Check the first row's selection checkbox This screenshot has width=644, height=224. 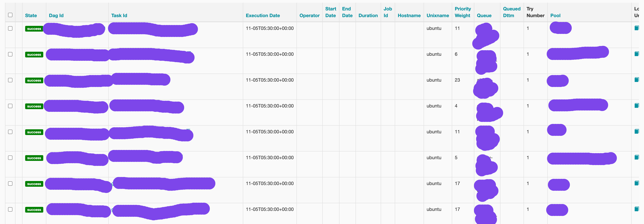coord(10,29)
